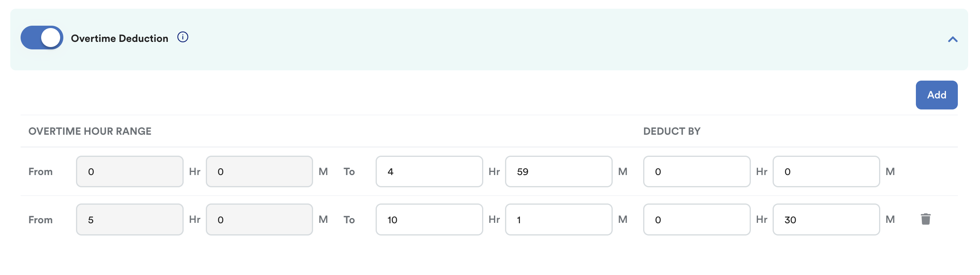Add a new overtime range row

936,95
